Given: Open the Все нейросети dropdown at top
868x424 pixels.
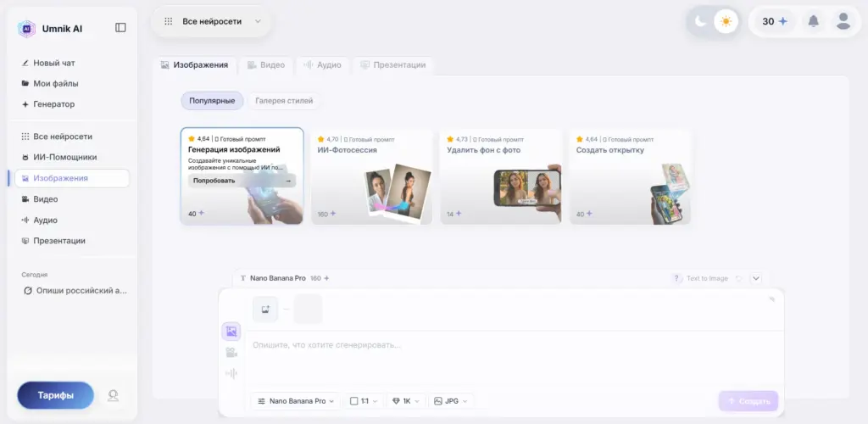Looking at the screenshot, I should click(213, 21).
